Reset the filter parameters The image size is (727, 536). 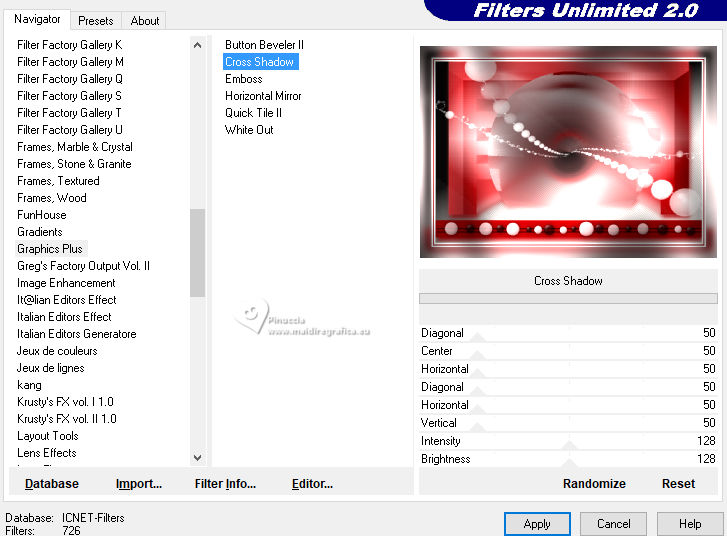coord(678,484)
